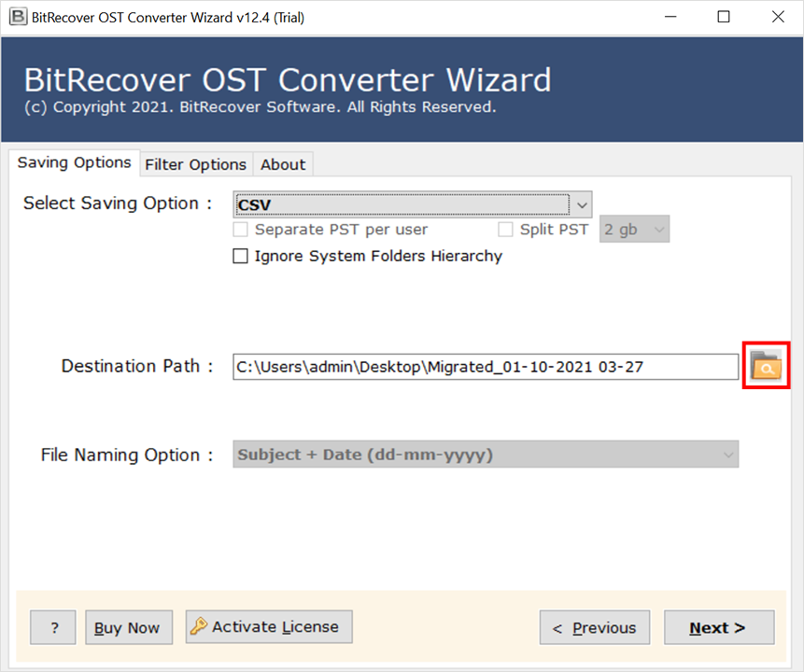
Task: Click the Buy Now button
Action: 129,627
